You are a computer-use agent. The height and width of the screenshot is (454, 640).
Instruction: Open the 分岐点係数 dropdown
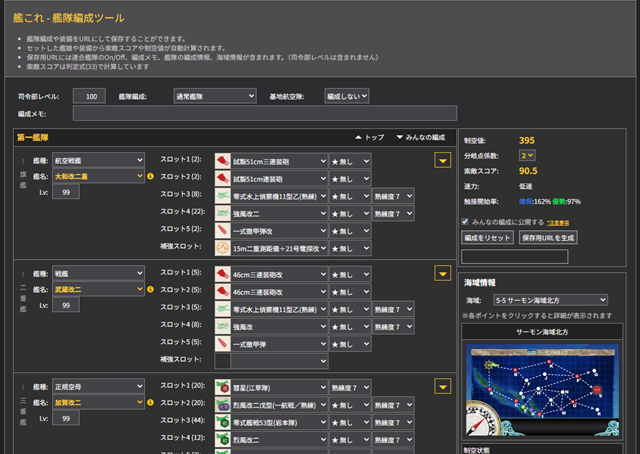point(526,156)
